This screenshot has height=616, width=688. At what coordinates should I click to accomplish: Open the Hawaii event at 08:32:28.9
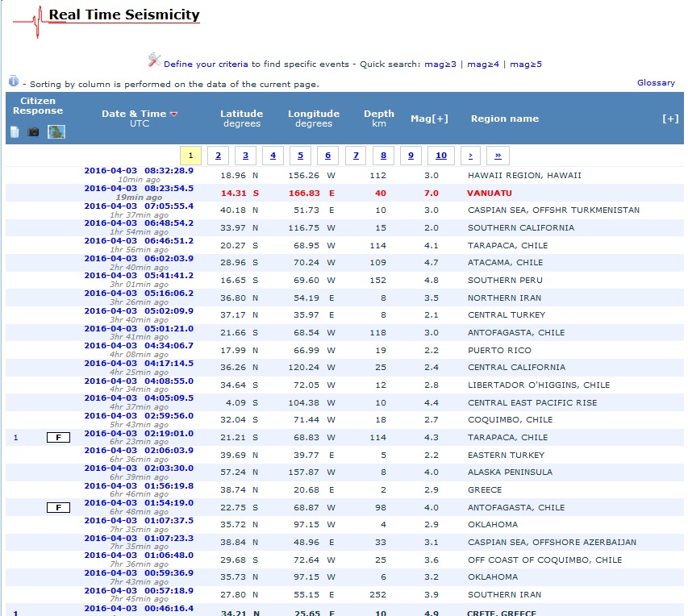pos(139,170)
